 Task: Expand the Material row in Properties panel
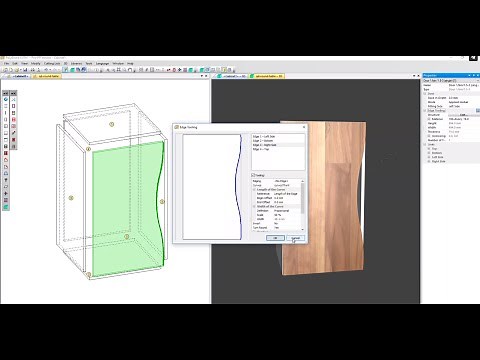(429, 119)
